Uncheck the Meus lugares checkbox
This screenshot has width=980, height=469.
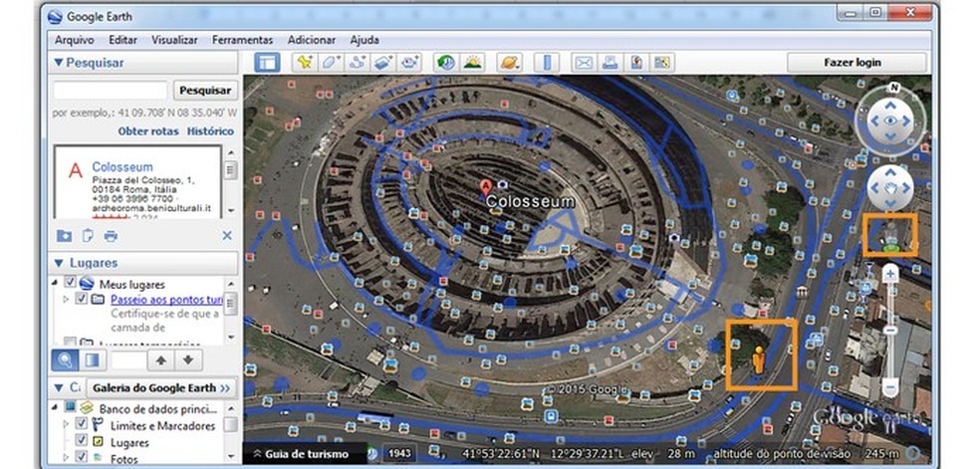click(70, 282)
